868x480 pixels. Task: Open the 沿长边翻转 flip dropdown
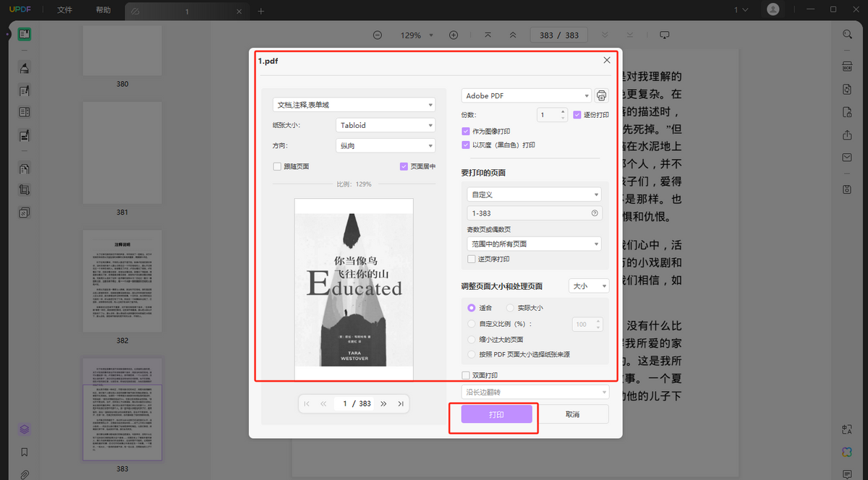(535, 392)
